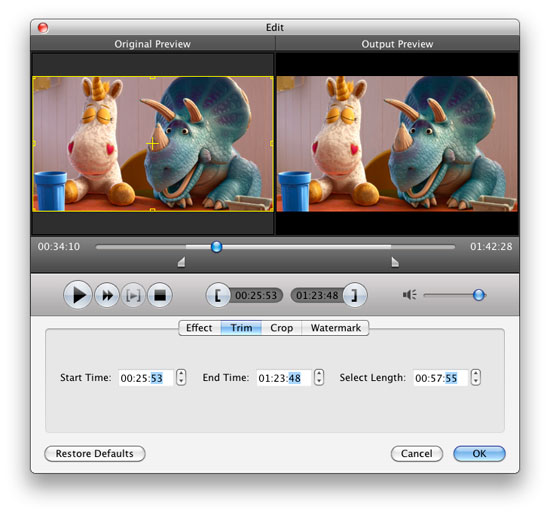The image size is (550, 515).
Task: Close the Edit window with red button
Action: (43, 27)
